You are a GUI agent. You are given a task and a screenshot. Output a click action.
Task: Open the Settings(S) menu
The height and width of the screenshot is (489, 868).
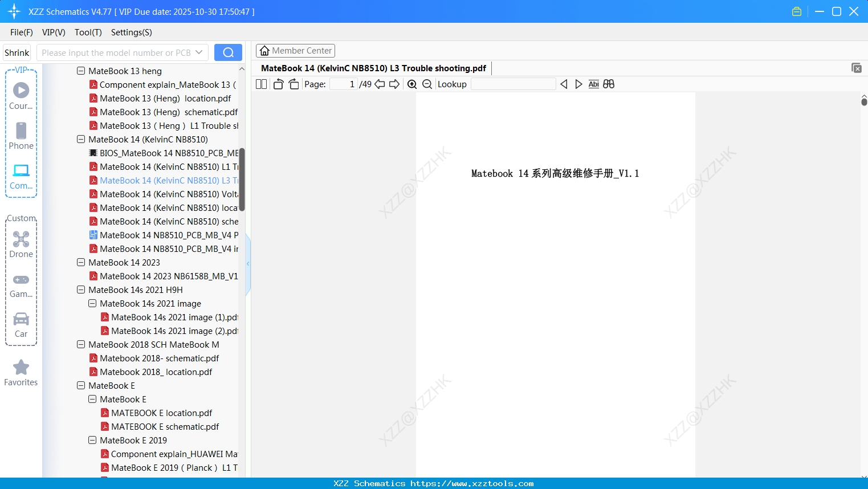132,32
